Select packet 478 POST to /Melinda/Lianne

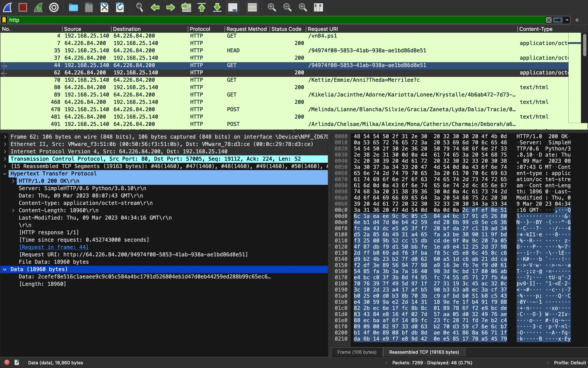coord(284,109)
